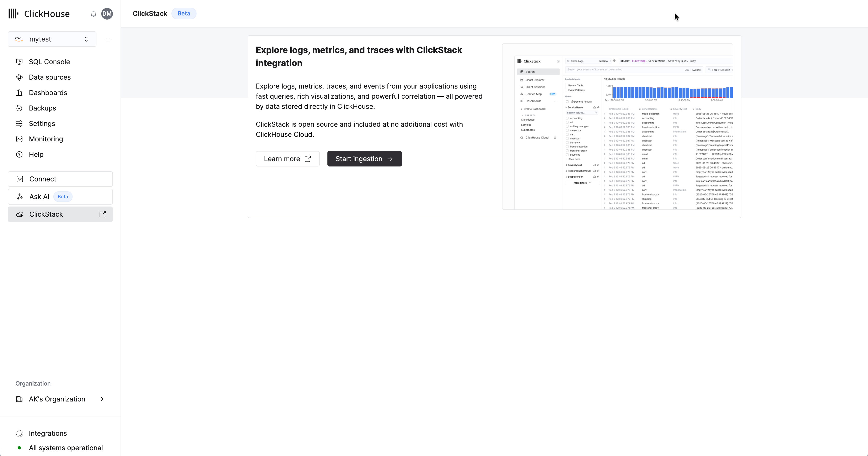The width and height of the screenshot is (868, 456).
Task: Open the DM user avatar menu
Action: coord(107,14)
